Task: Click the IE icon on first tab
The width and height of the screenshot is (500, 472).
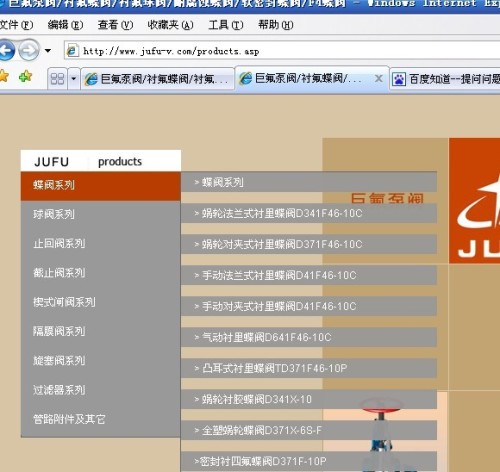Action: (91, 79)
